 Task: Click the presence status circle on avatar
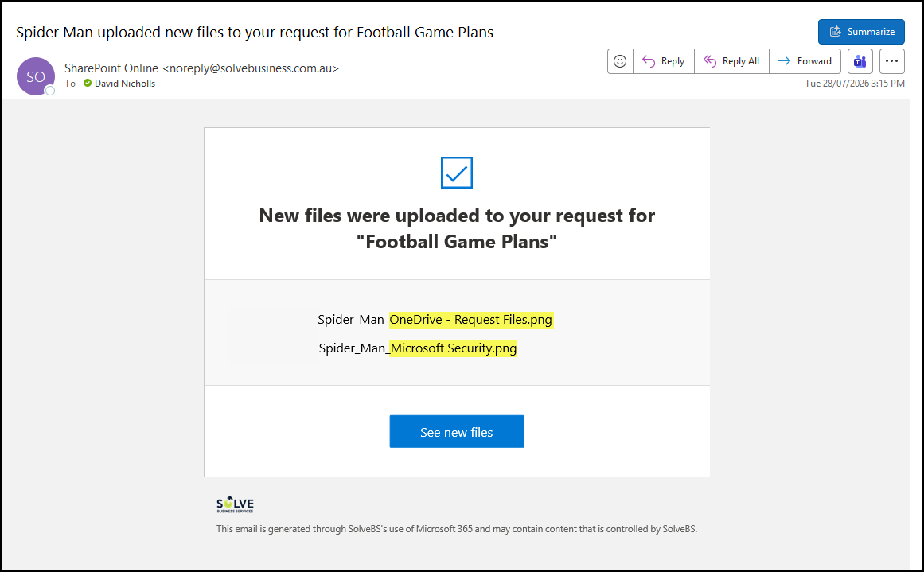click(50, 91)
